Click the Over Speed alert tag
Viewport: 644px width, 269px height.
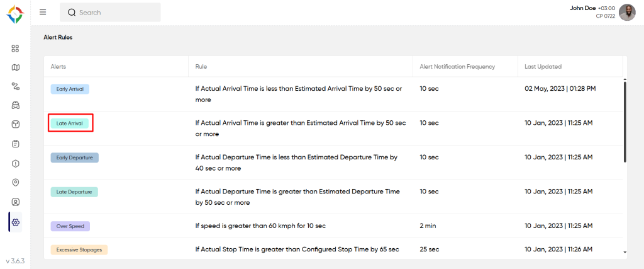click(x=70, y=226)
